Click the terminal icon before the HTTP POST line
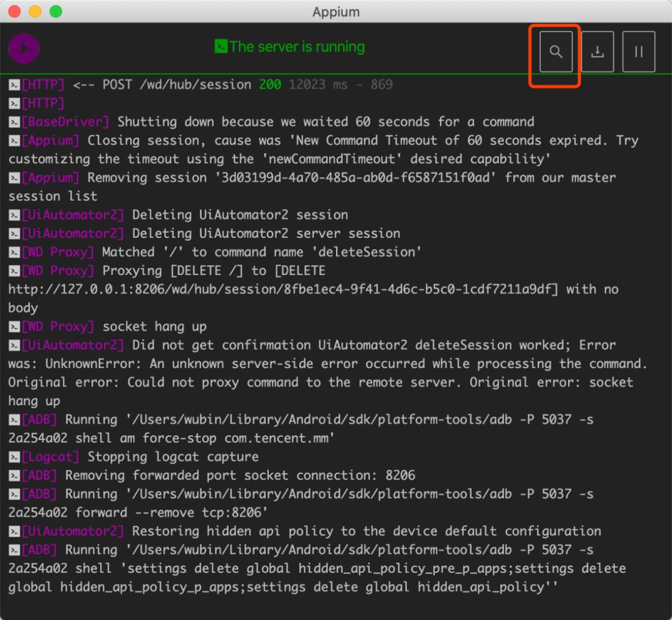Viewport: 672px width, 620px height. (x=14, y=85)
